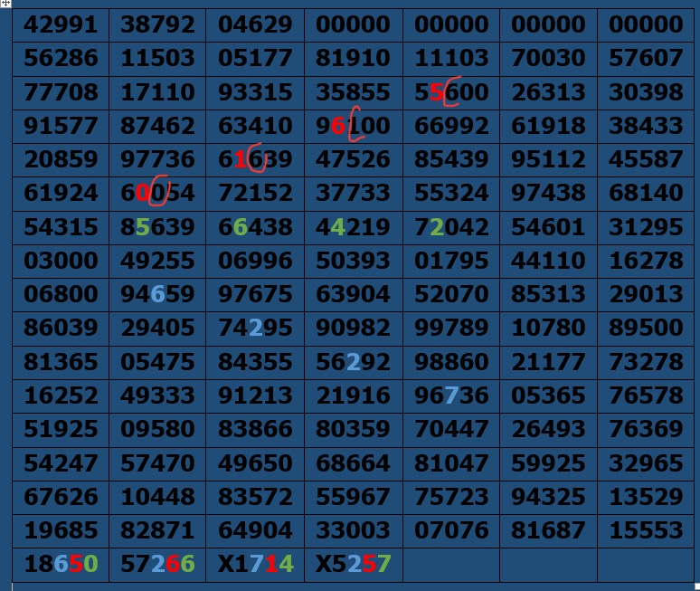700x591 pixels.
Task: Click the table move handle icon
Action: click(x=6, y=5)
